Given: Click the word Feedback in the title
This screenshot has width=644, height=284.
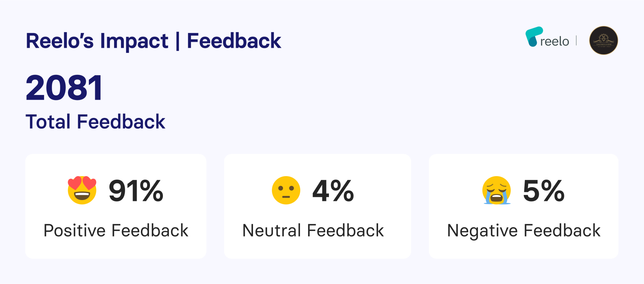Looking at the screenshot, I should tap(234, 41).
